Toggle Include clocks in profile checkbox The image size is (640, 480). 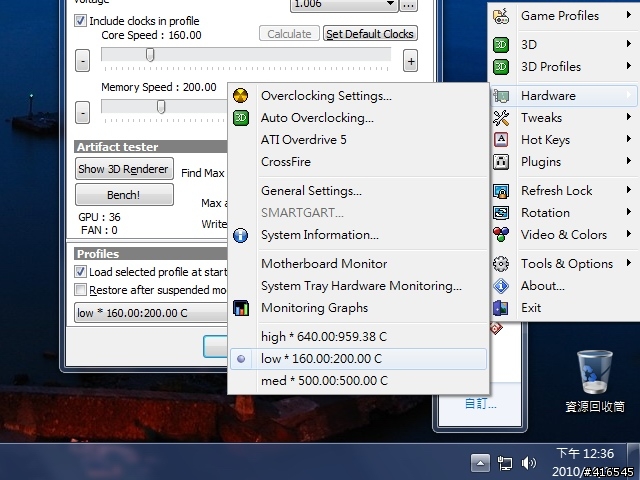tap(80, 20)
